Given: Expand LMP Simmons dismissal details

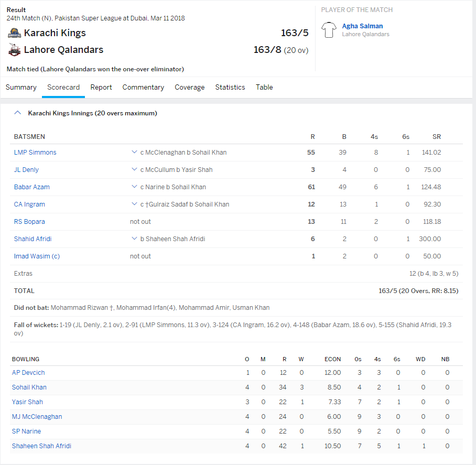Looking at the screenshot, I should (x=134, y=153).
